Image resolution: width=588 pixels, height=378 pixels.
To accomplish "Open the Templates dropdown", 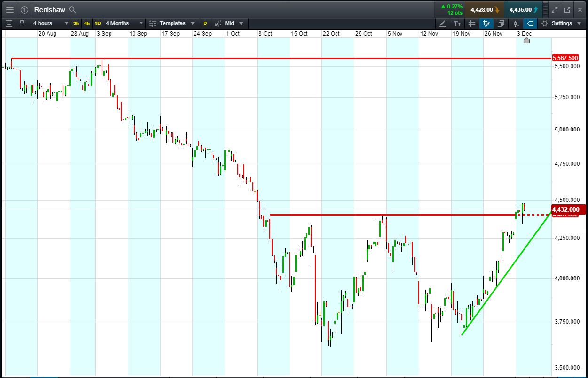I will (x=172, y=23).
